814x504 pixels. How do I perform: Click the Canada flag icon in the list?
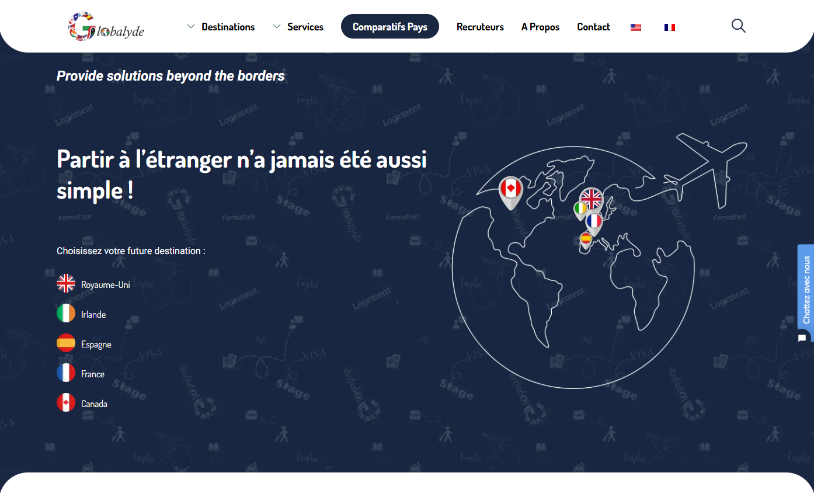66,403
